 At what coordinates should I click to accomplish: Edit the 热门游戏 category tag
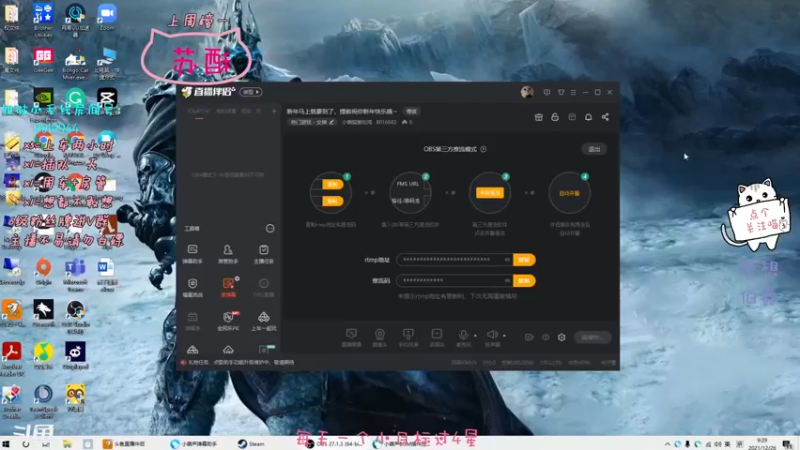[312, 122]
